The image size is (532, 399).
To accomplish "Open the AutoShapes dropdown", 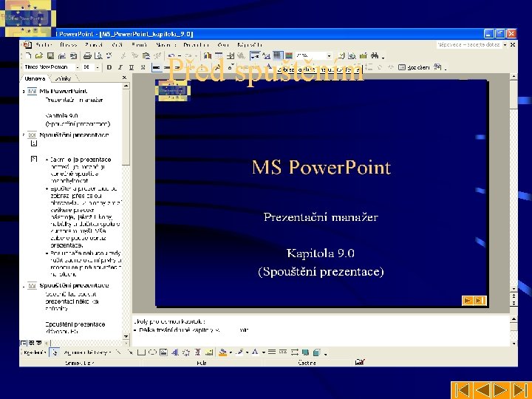I will pyautogui.click(x=87, y=352).
